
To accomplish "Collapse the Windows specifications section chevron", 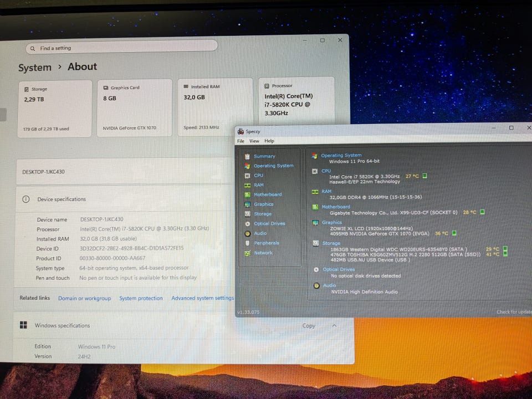I will tap(334, 325).
